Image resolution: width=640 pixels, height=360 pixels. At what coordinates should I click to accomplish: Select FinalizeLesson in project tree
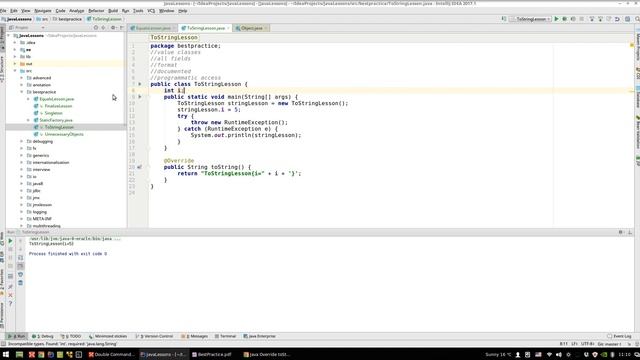58,106
